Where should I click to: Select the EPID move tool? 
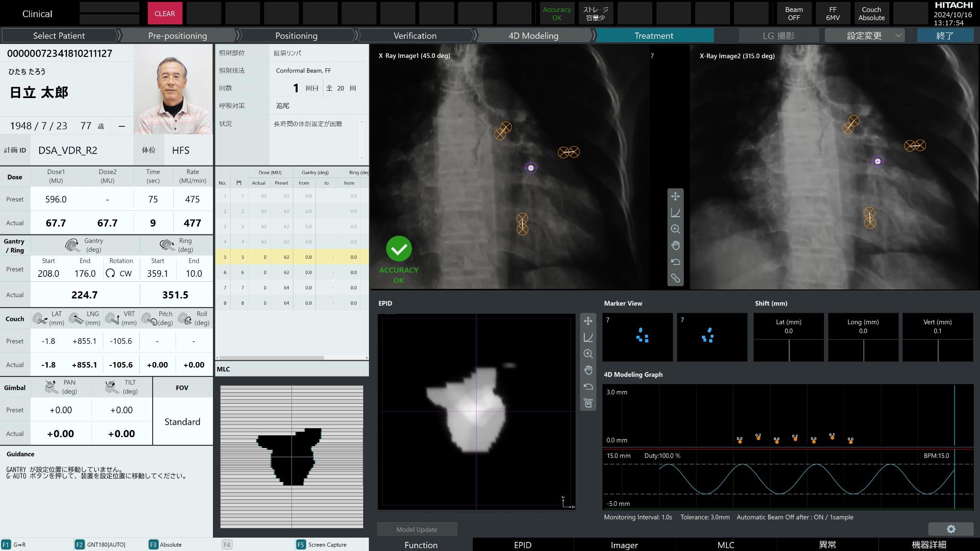coord(588,321)
